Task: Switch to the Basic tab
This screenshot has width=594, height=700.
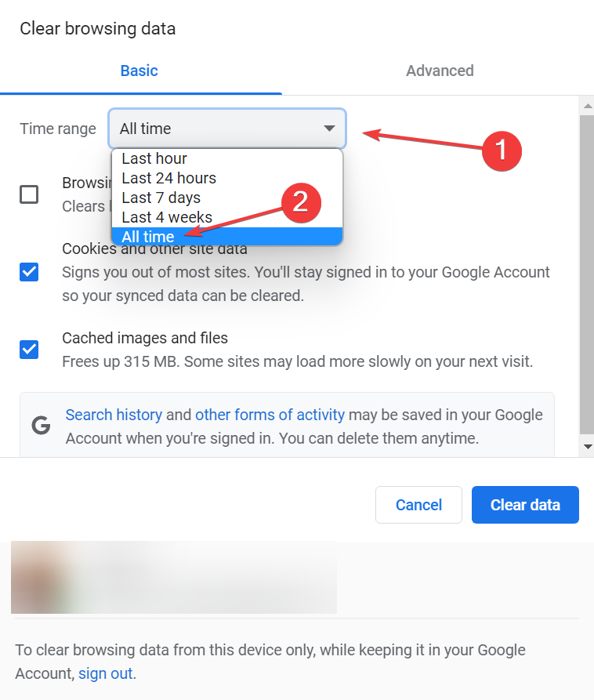Action: coord(139,71)
